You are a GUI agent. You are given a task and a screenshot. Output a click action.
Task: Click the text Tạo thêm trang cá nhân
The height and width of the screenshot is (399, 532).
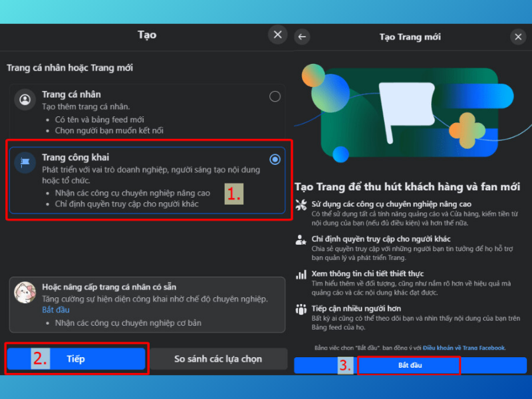click(86, 107)
